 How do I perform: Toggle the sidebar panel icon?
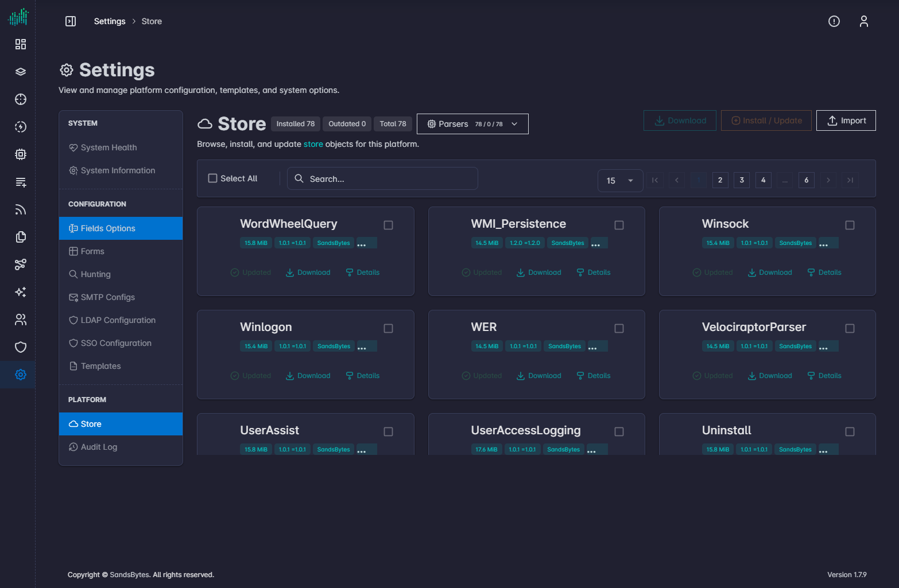click(x=71, y=21)
